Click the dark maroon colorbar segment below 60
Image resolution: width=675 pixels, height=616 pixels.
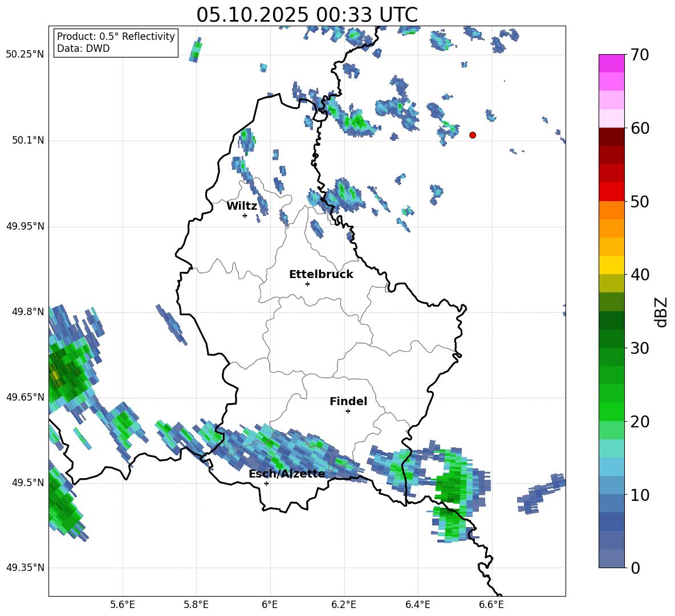coord(611,137)
